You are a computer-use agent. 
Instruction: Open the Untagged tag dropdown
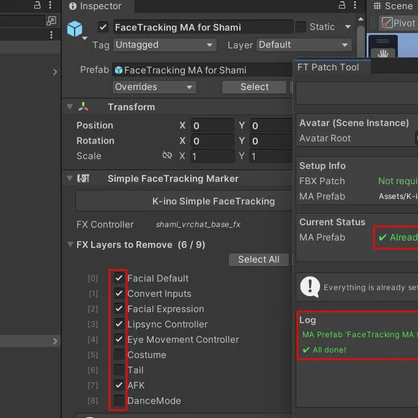(x=165, y=45)
